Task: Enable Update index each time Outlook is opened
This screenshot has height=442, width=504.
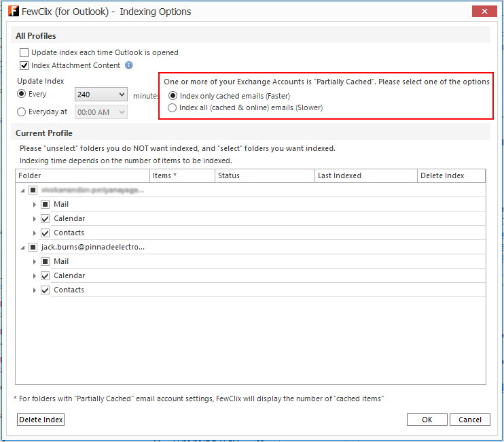Action: (x=24, y=52)
